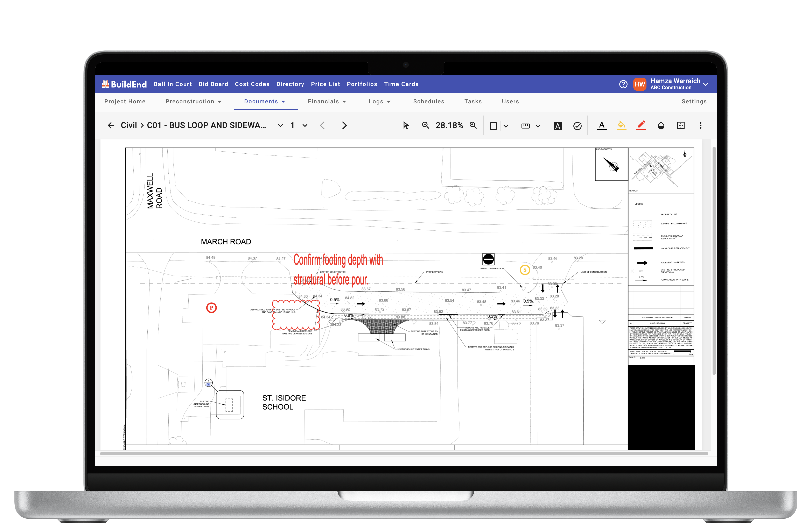This screenshot has height=528, width=812.
Task: Expand the measurement tool dropdown arrow
Action: click(x=538, y=126)
